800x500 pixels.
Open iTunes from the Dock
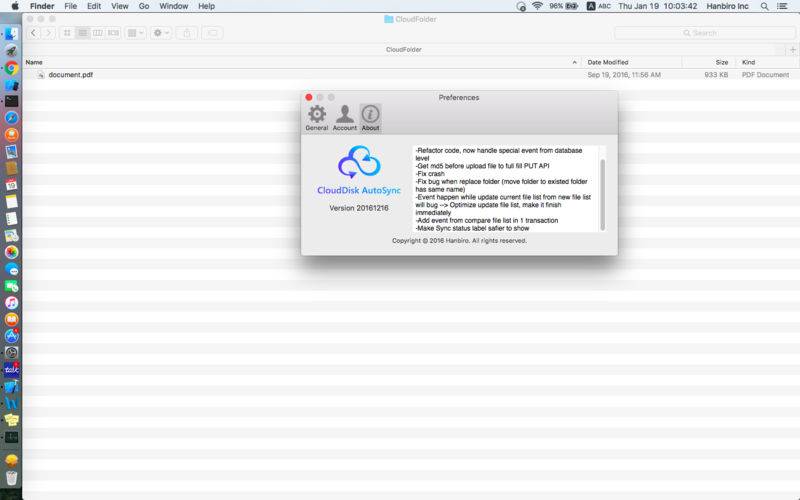click(x=11, y=303)
